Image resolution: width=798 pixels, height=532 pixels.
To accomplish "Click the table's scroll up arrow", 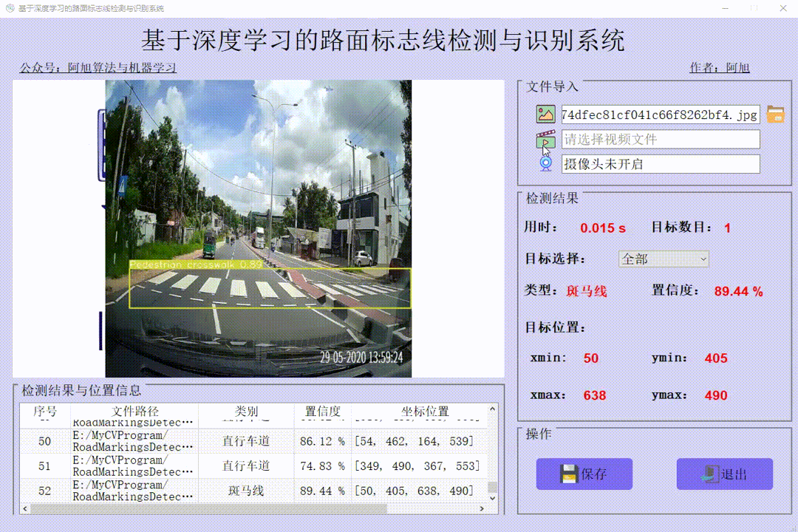I will [492, 409].
